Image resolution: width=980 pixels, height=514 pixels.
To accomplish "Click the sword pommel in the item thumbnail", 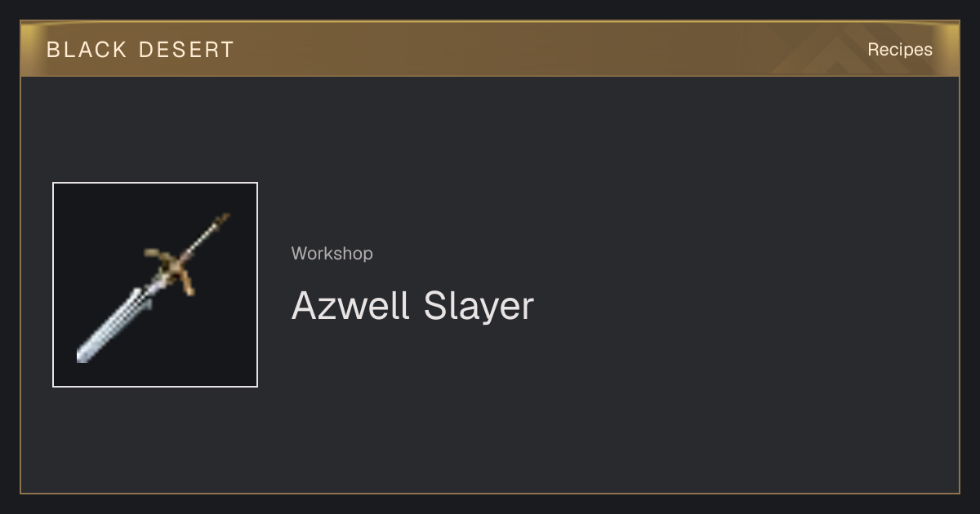I will point(222,219).
